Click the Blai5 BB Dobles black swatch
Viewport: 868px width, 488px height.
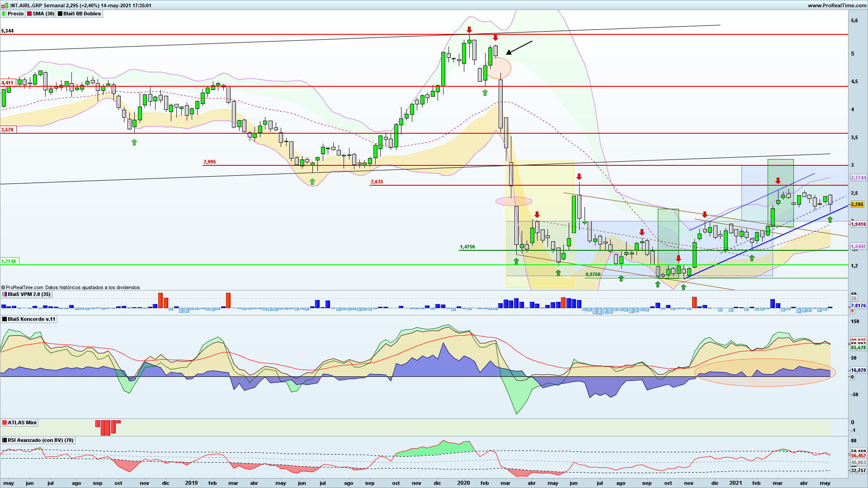coord(60,14)
